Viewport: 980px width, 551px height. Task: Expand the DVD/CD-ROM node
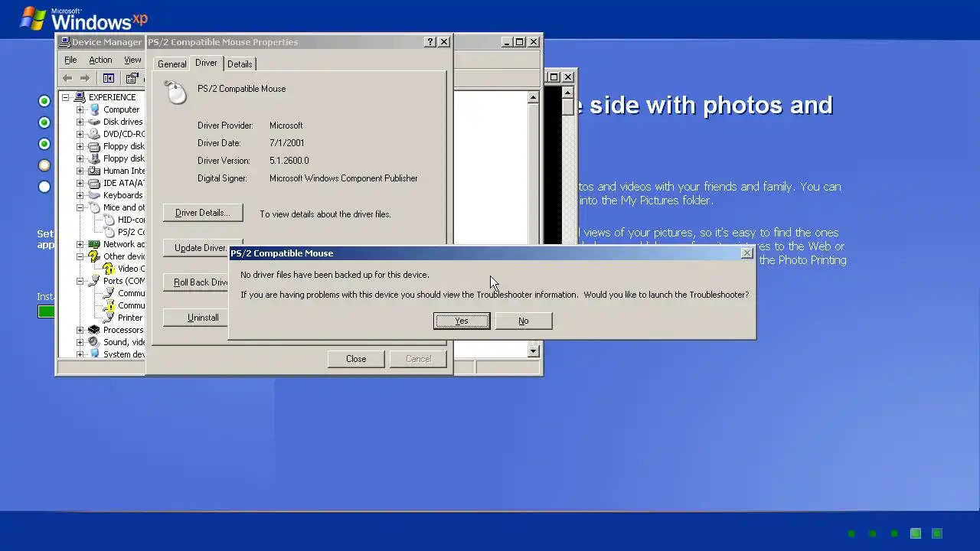tap(80, 134)
